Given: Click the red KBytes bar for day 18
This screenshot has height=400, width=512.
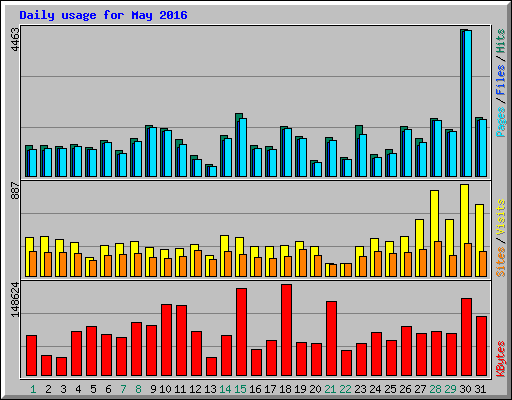Looking at the screenshot, I should pos(286,330).
